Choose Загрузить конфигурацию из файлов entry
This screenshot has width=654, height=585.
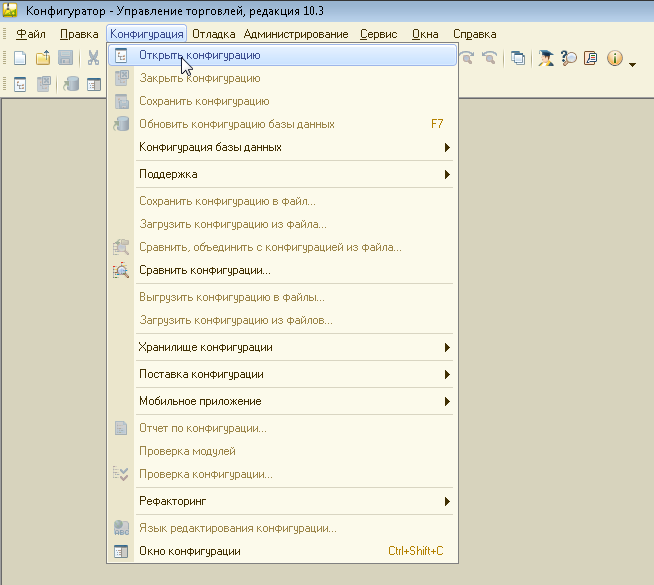pyautogui.click(x=282, y=320)
